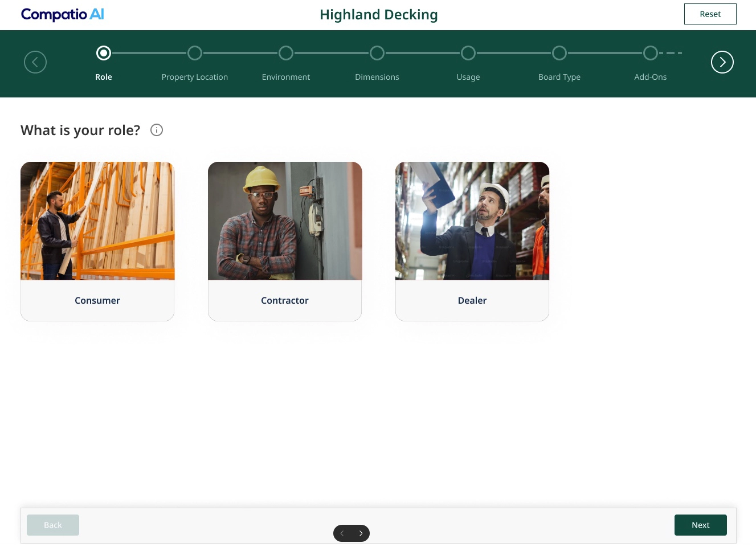Select the Environment step circle

click(286, 53)
